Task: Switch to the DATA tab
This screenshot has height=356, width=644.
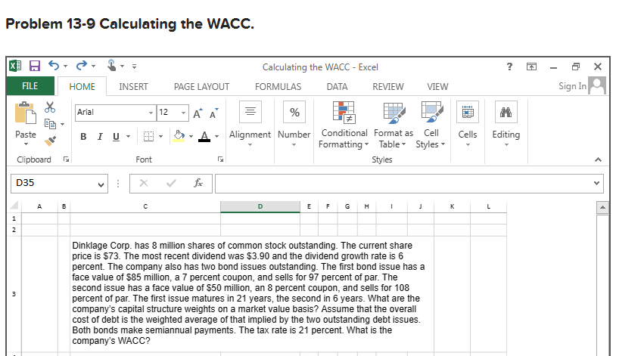Action: pyautogui.click(x=338, y=86)
